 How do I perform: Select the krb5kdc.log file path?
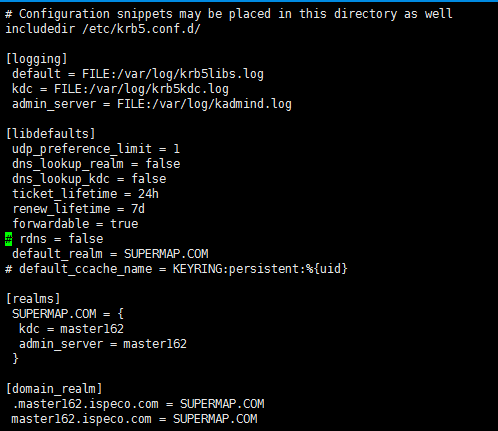tap(141, 89)
